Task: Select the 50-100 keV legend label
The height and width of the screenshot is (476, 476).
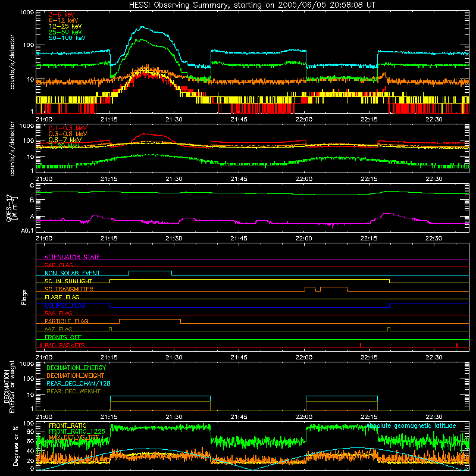Action: pos(67,38)
